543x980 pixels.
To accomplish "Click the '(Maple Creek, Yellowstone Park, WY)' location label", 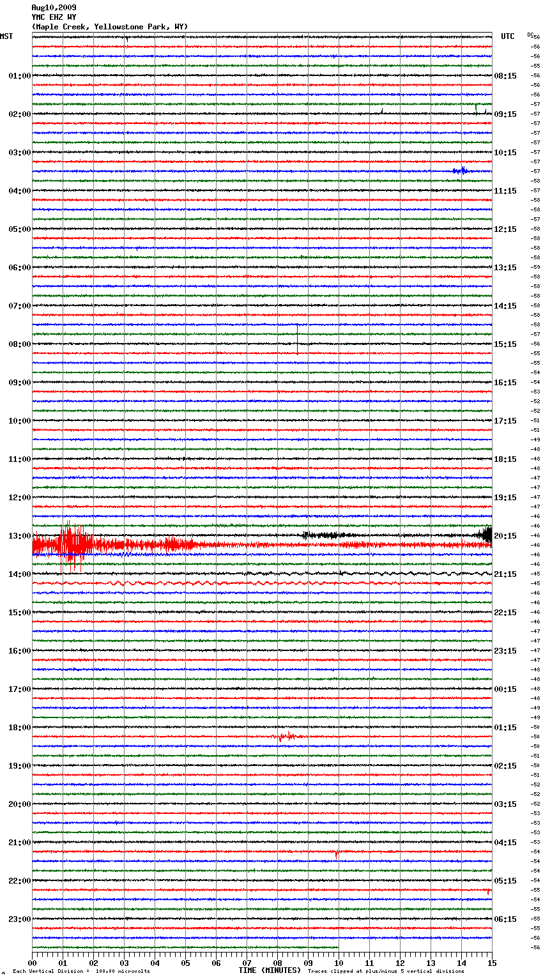I will tap(110, 27).
